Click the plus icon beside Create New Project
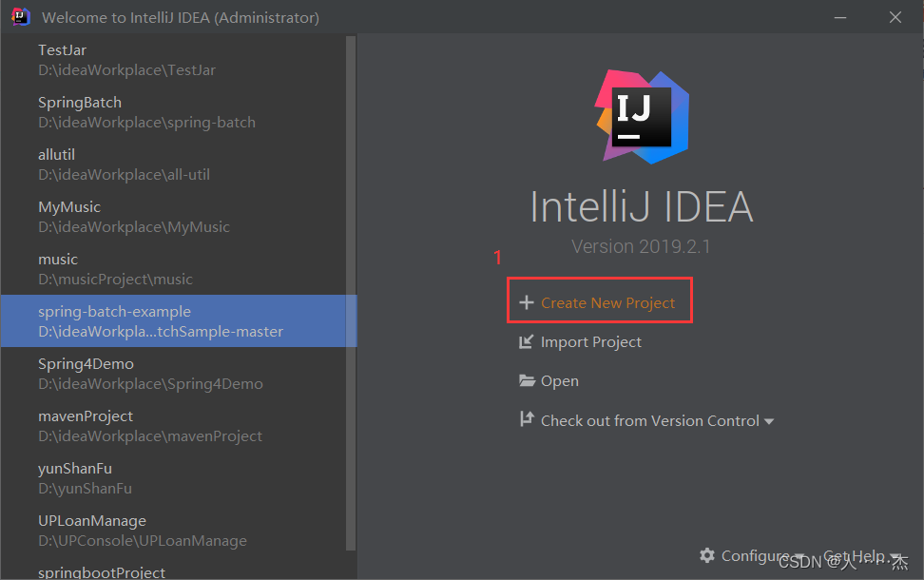This screenshot has width=924, height=580. point(527,302)
